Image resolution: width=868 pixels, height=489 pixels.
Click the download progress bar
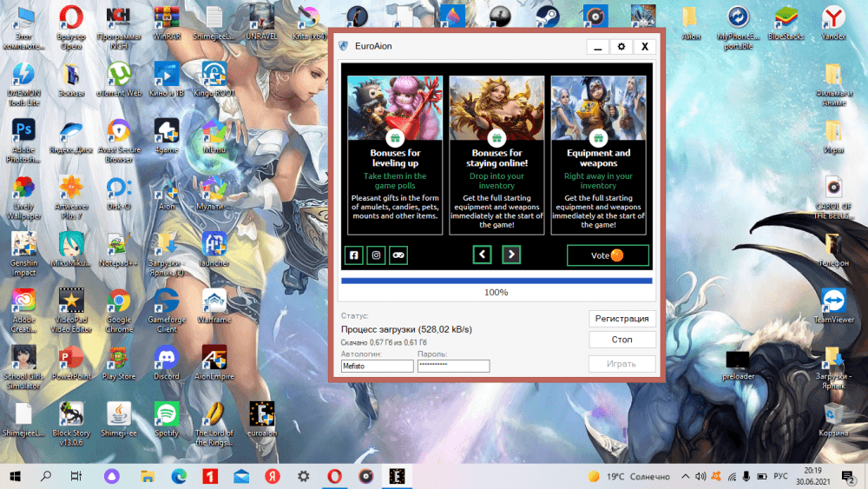(x=496, y=281)
